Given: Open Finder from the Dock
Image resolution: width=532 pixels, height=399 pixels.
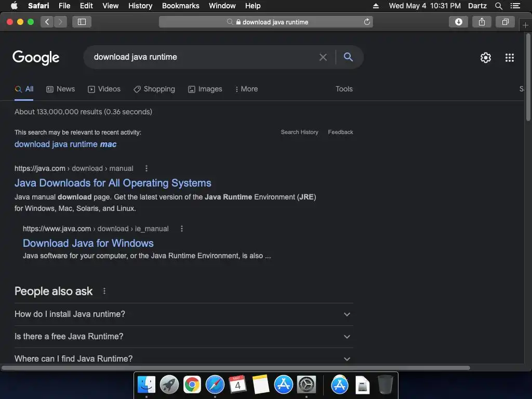Looking at the screenshot, I should pyautogui.click(x=146, y=385).
